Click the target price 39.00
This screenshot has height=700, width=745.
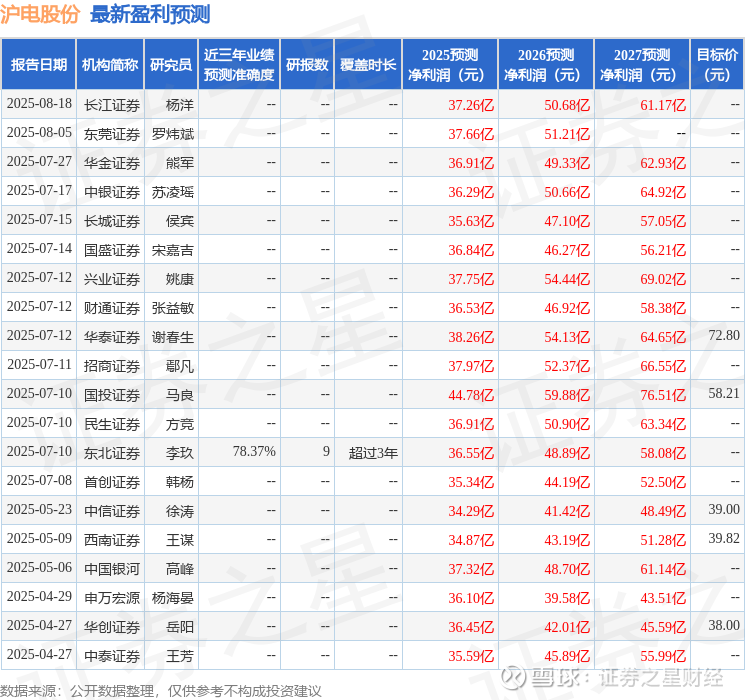click(x=724, y=509)
